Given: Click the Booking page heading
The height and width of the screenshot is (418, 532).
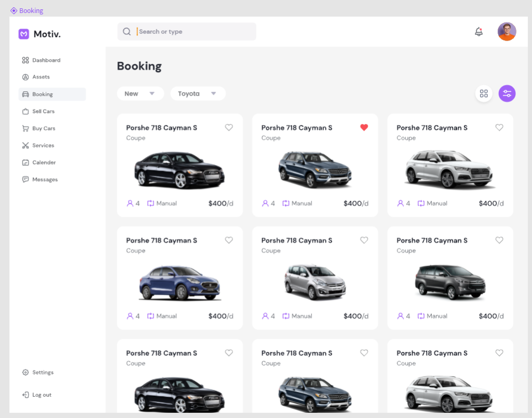Looking at the screenshot, I should (139, 66).
